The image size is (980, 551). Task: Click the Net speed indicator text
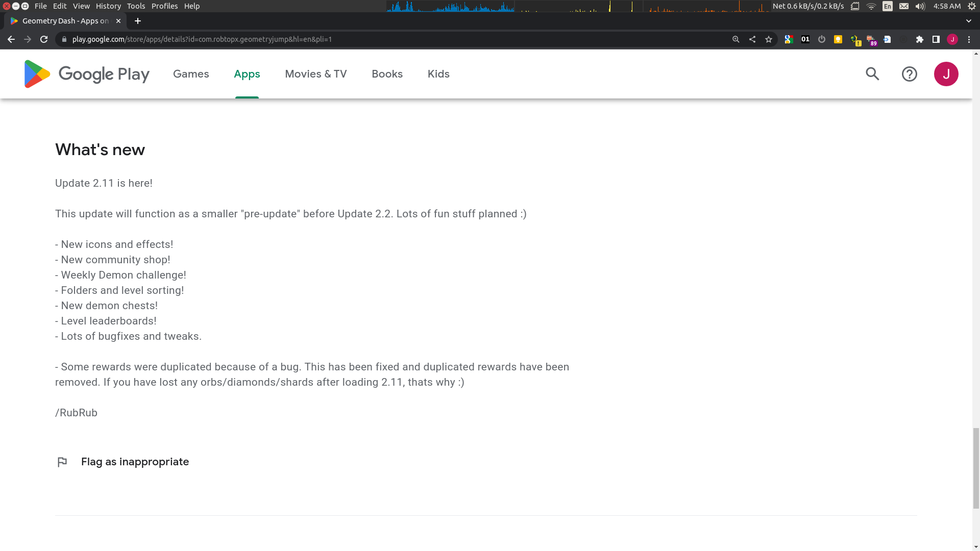point(808,6)
